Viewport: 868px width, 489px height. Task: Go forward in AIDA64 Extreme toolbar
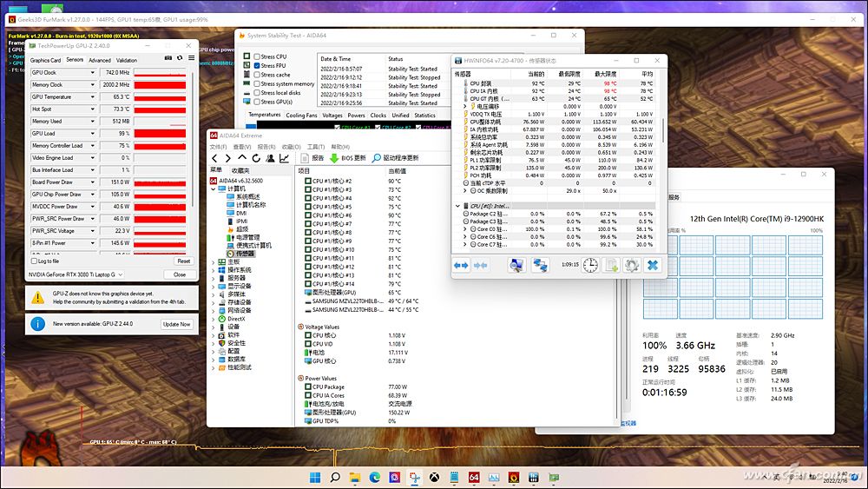(x=227, y=158)
